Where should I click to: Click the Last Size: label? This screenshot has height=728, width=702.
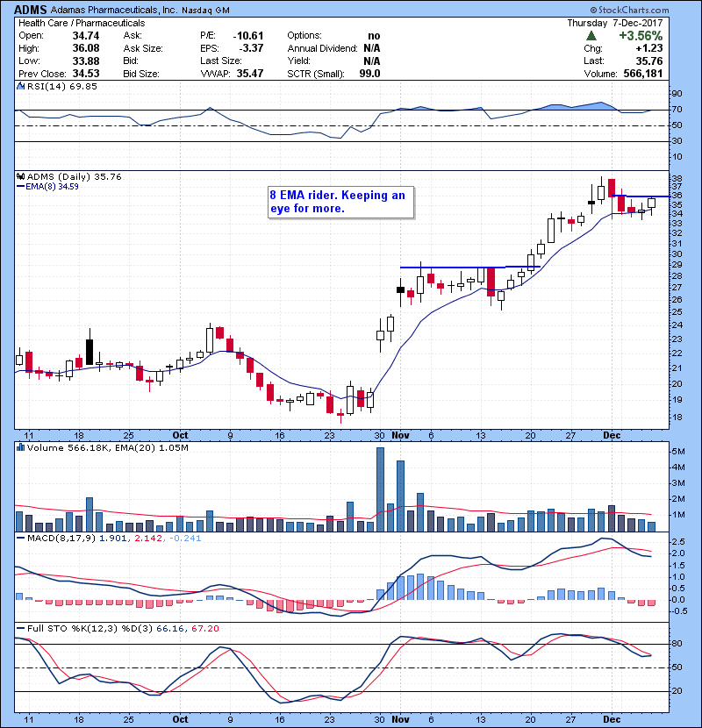[220, 61]
